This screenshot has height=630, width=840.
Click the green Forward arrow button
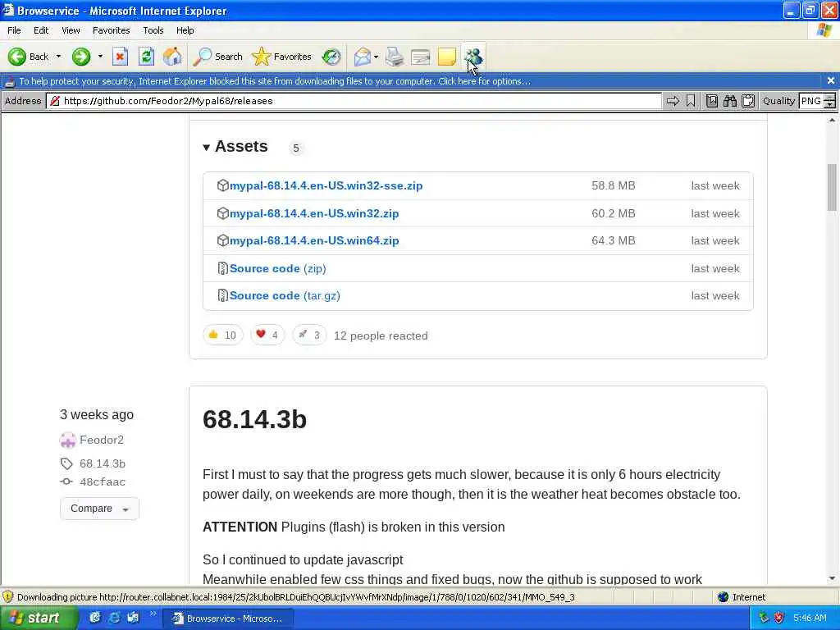pos(81,57)
